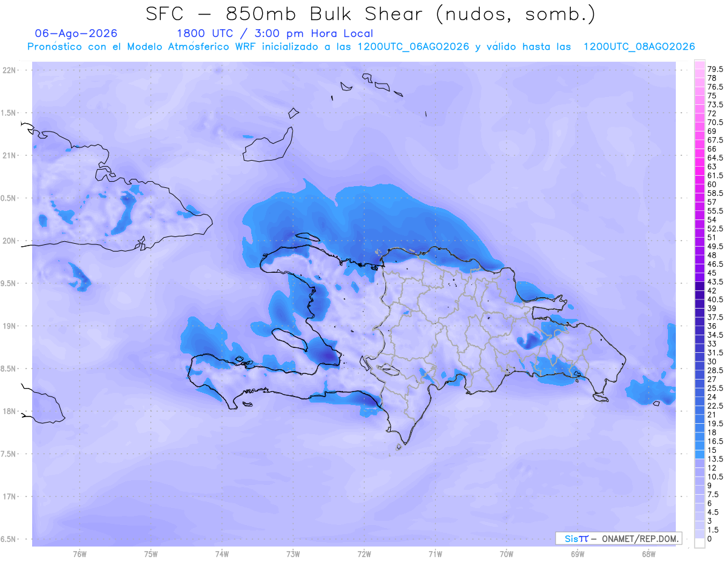Click the "45" colorbar value
This screenshot has width=728, height=562.
tap(712, 272)
